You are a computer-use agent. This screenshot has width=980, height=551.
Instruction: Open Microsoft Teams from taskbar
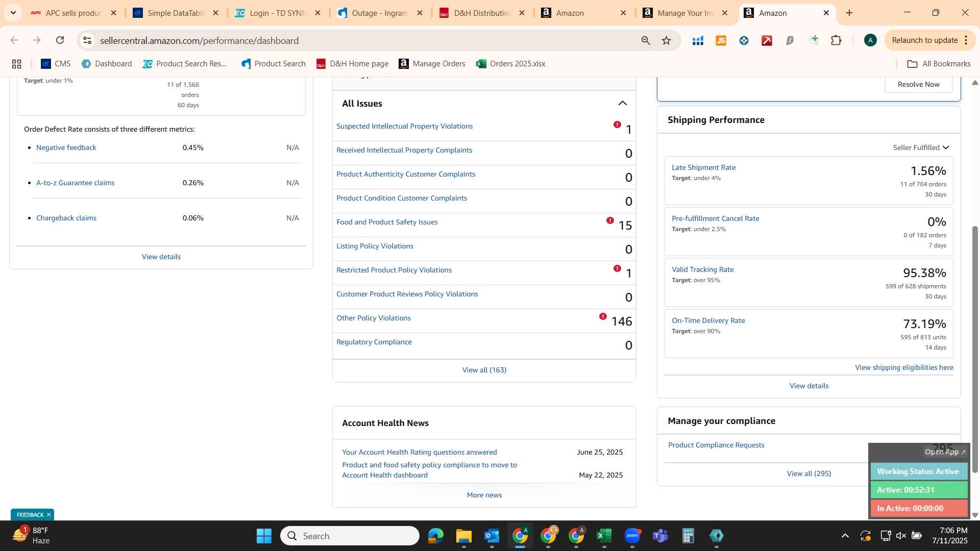pyautogui.click(x=660, y=536)
